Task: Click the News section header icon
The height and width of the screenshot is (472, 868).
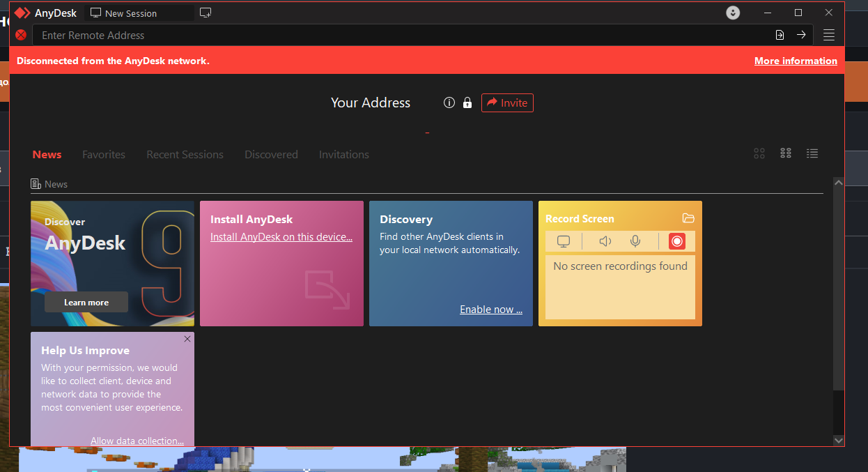Action: [36, 184]
